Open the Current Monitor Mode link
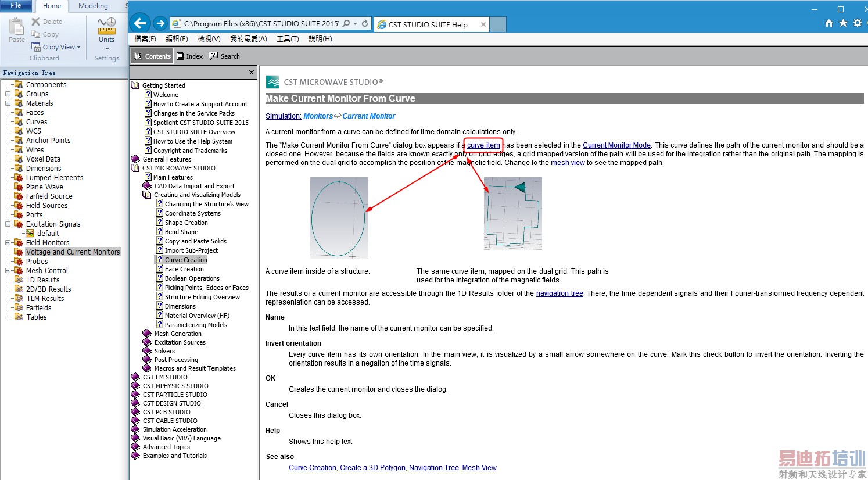This screenshot has height=480, width=868. pos(616,145)
